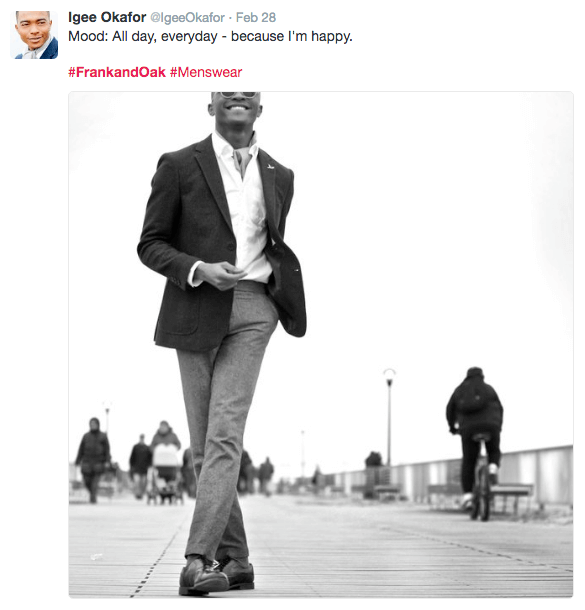Open the #Menswear hashtag
This screenshot has height=610, width=585.
click(206, 72)
